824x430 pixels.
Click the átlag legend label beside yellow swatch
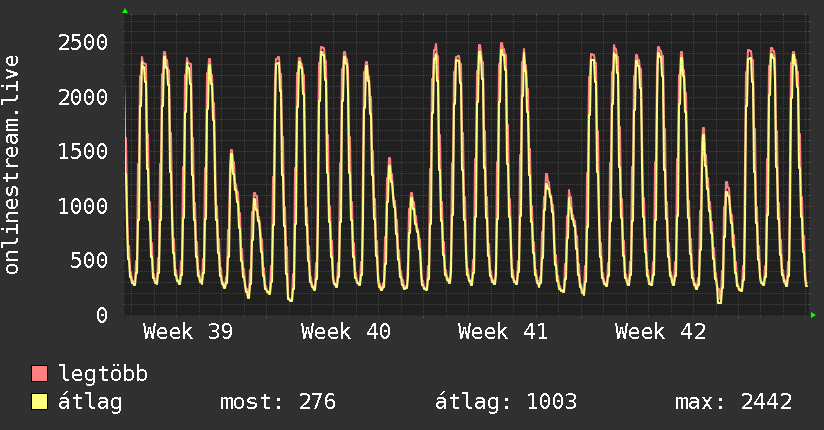(x=90, y=402)
